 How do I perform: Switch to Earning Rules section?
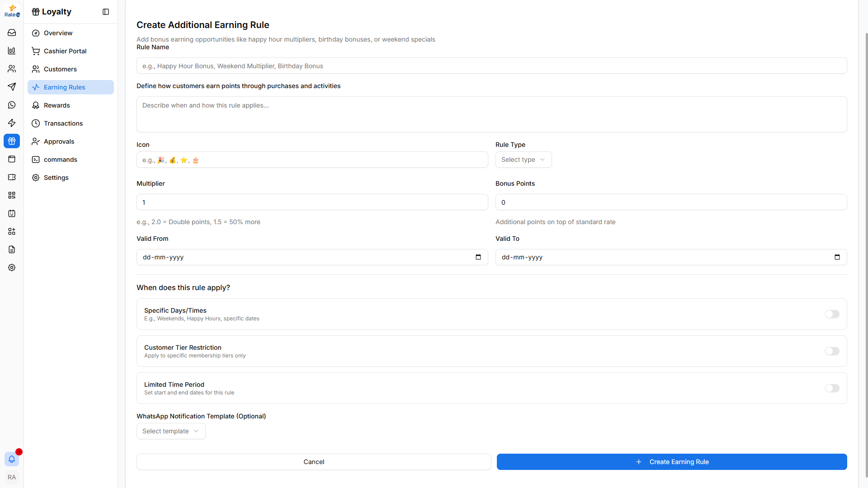point(65,87)
